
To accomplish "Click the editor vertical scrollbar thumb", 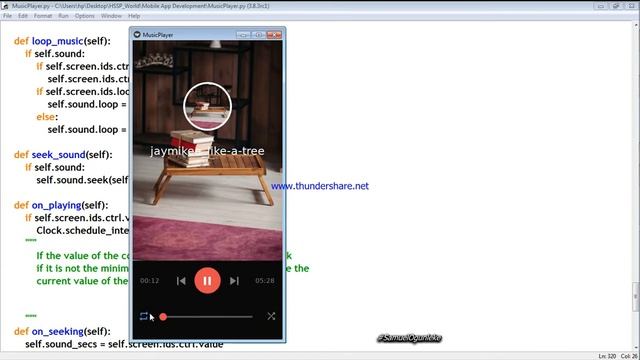I will point(636,297).
